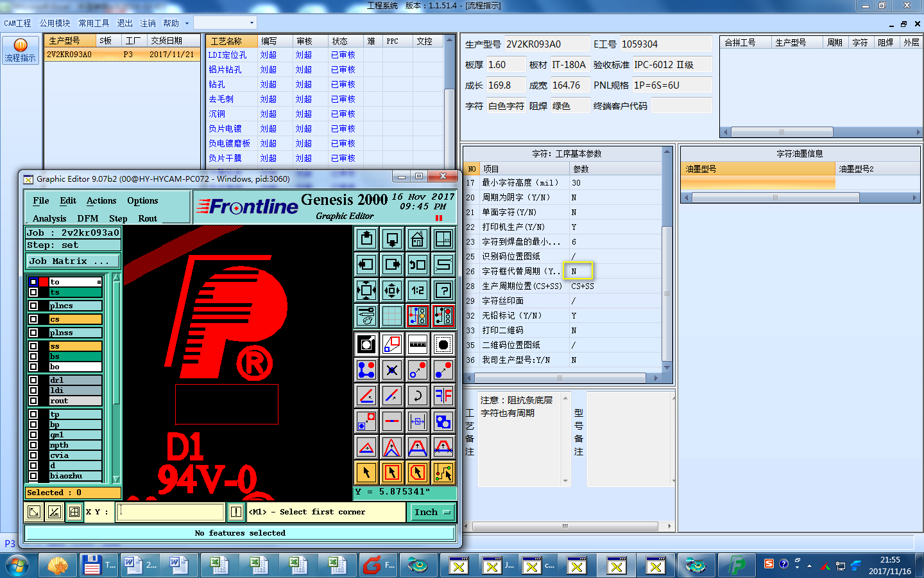Click the mirror feature F icon
The height and width of the screenshot is (578, 924).
(x=443, y=396)
